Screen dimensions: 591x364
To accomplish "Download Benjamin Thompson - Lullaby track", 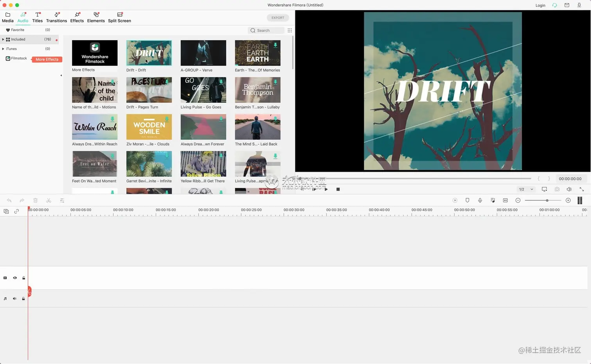I will [x=275, y=82].
